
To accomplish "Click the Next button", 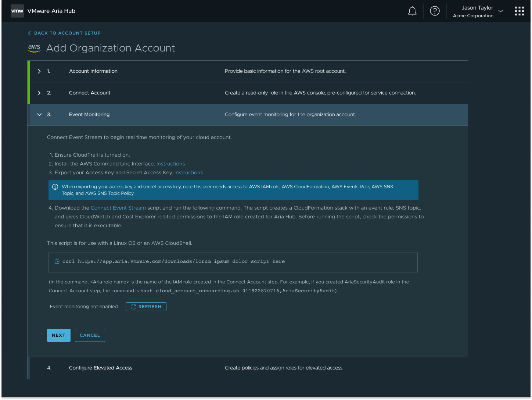I will (59, 335).
